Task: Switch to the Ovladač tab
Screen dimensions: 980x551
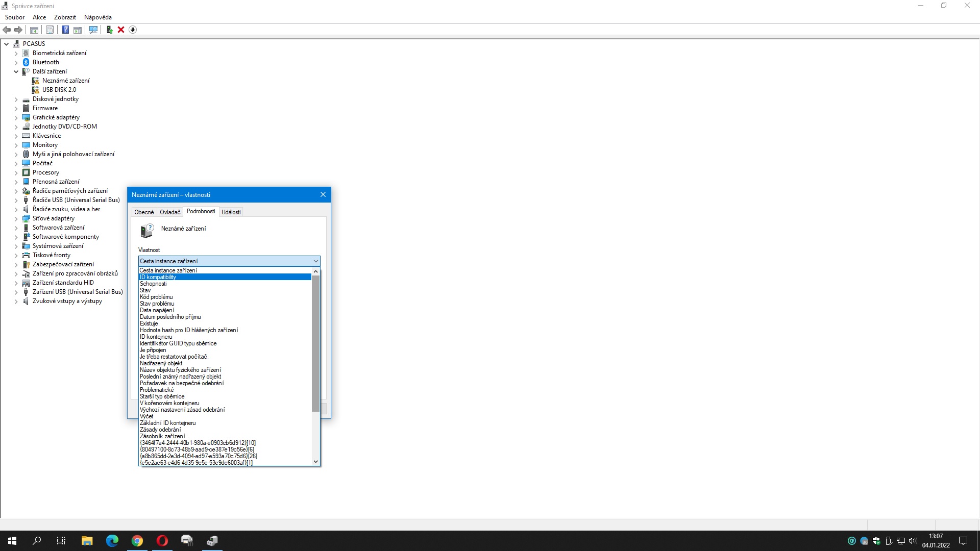Action: coord(170,212)
